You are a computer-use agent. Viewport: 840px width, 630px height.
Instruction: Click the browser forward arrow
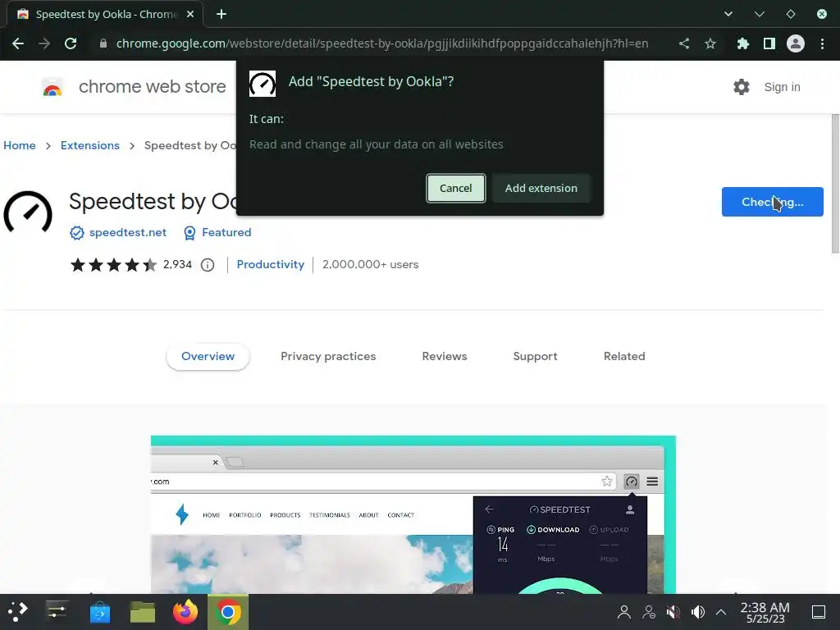[x=44, y=43]
